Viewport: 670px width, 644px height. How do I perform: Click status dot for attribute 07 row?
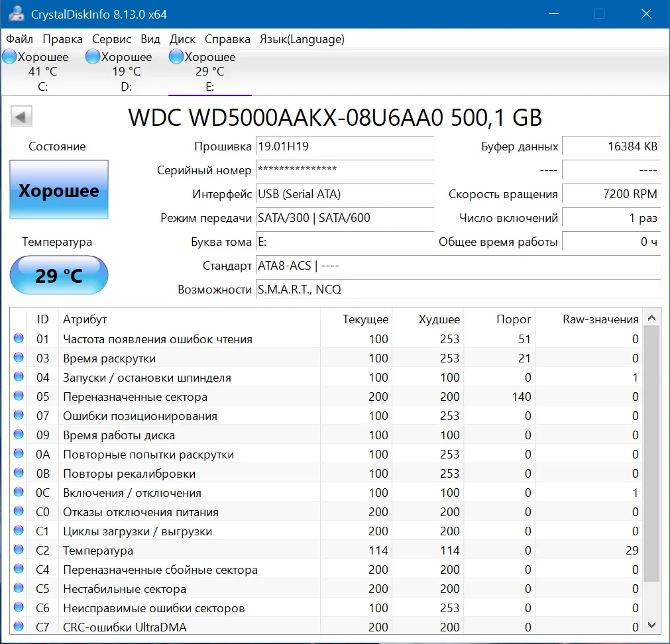19,415
